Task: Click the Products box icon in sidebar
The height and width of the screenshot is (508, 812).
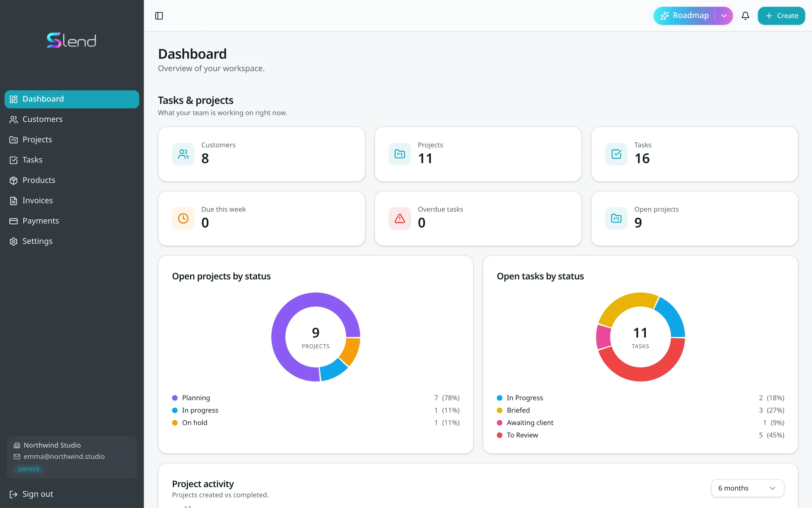Action: click(x=14, y=180)
